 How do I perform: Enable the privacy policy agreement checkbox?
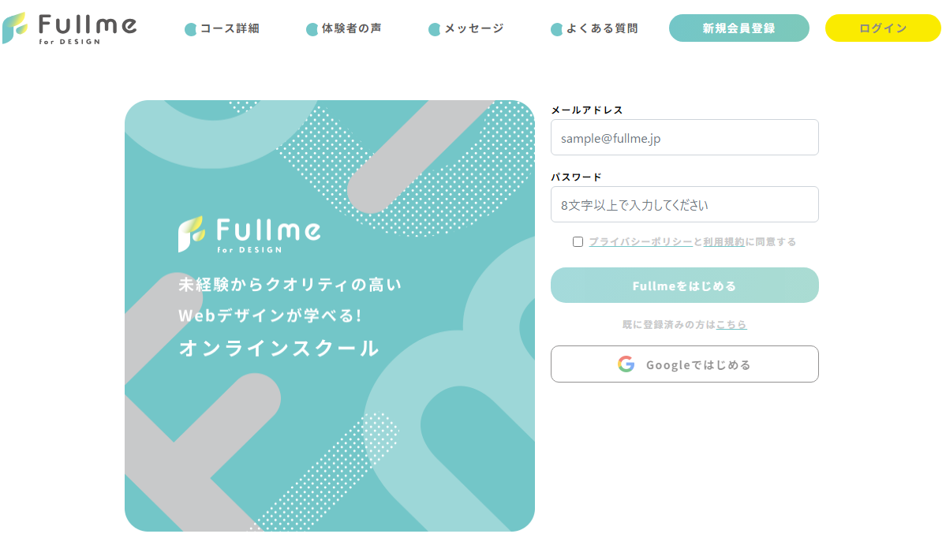point(578,241)
